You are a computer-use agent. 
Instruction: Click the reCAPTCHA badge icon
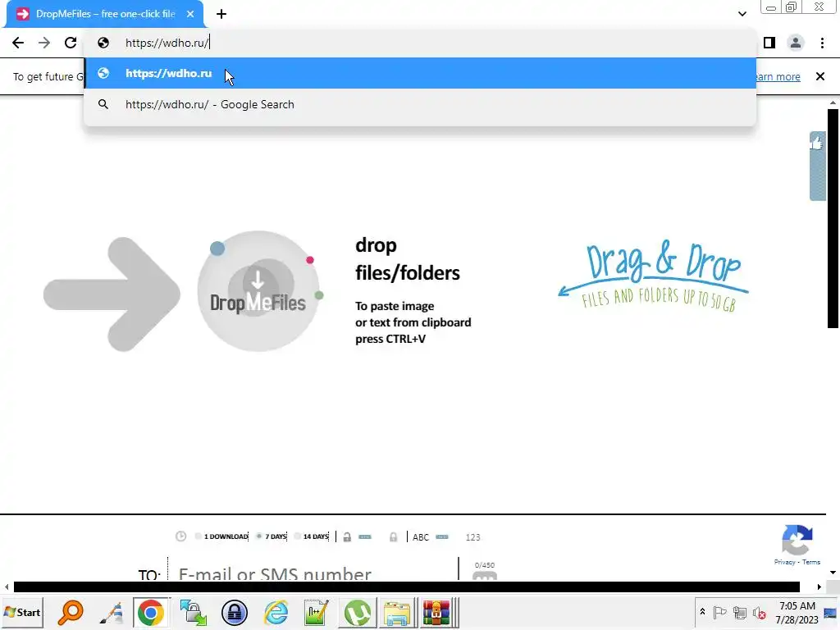tap(797, 540)
